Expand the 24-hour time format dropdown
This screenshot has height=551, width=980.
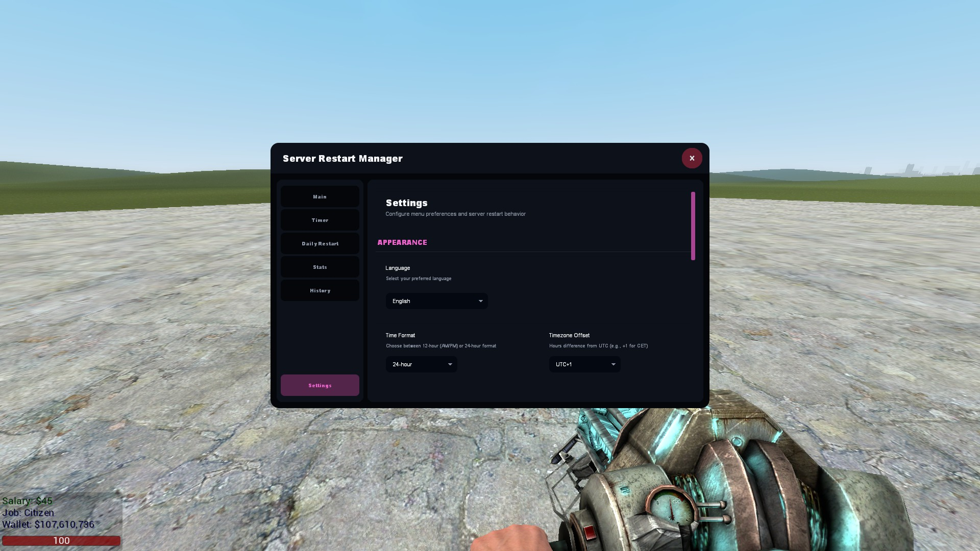click(422, 364)
